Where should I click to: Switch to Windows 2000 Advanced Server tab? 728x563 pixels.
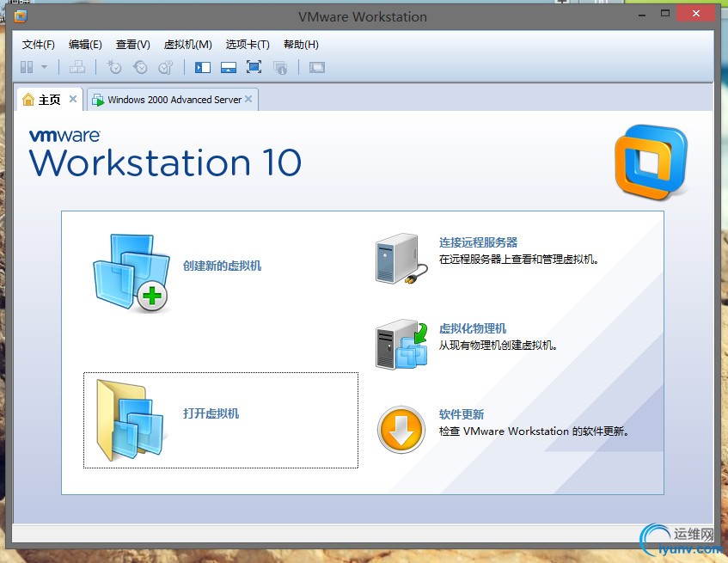click(x=172, y=100)
